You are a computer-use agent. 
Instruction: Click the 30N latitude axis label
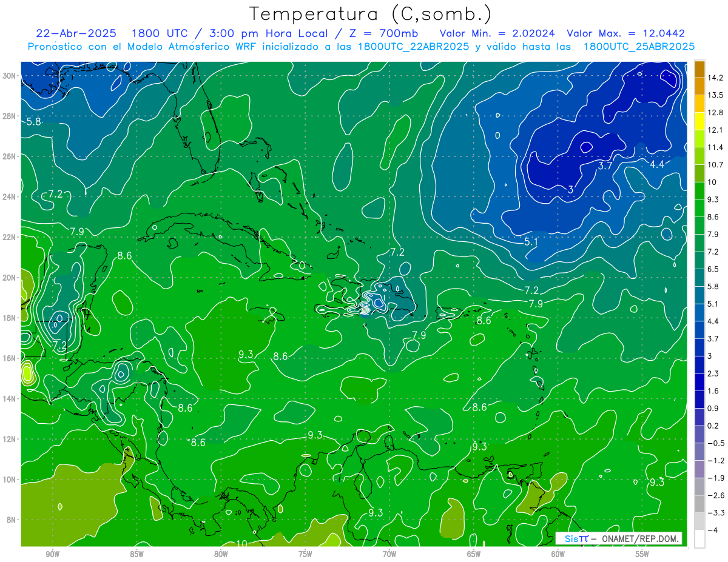(x=10, y=75)
